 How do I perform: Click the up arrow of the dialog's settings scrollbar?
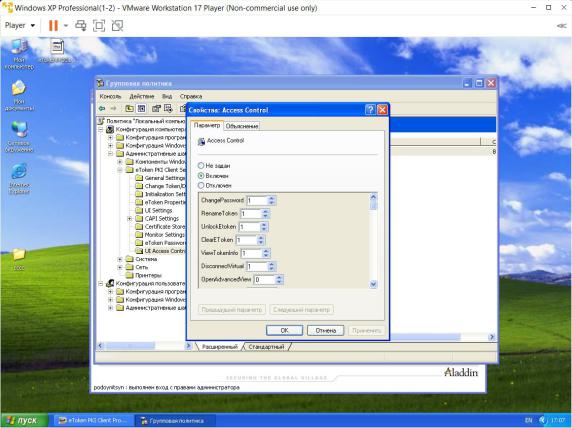pyautogui.click(x=373, y=197)
